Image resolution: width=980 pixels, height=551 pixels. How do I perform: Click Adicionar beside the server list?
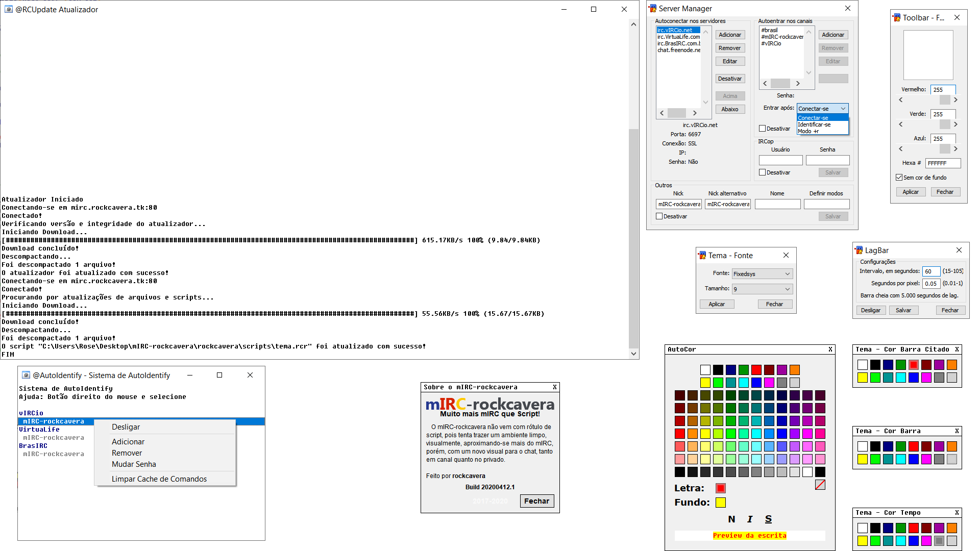click(x=730, y=35)
